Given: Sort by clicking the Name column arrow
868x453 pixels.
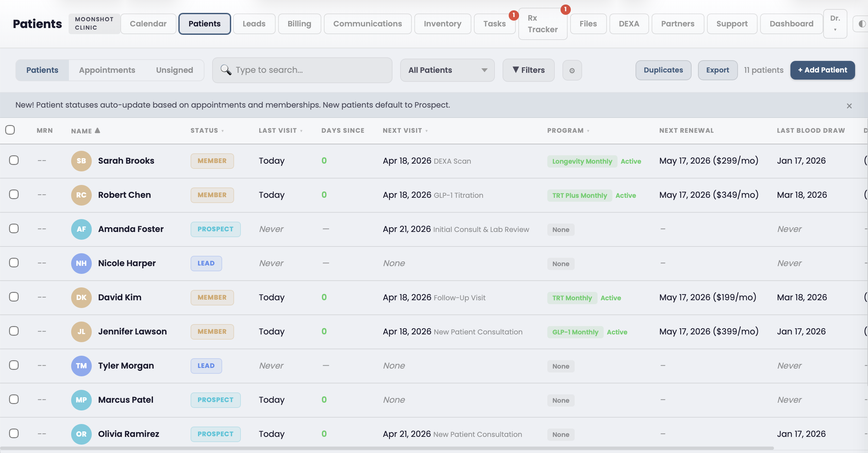Looking at the screenshot, I should pyautogui.click(x=97, y=130).
